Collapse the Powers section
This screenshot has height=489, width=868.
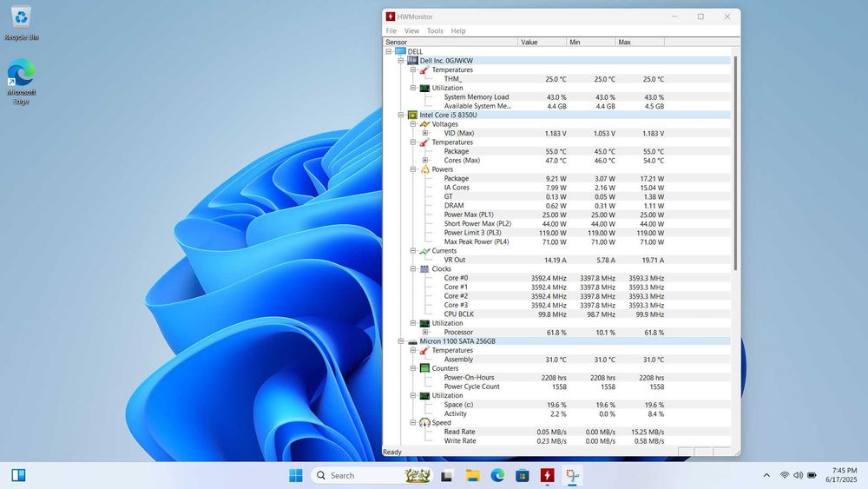click(413, 169)
